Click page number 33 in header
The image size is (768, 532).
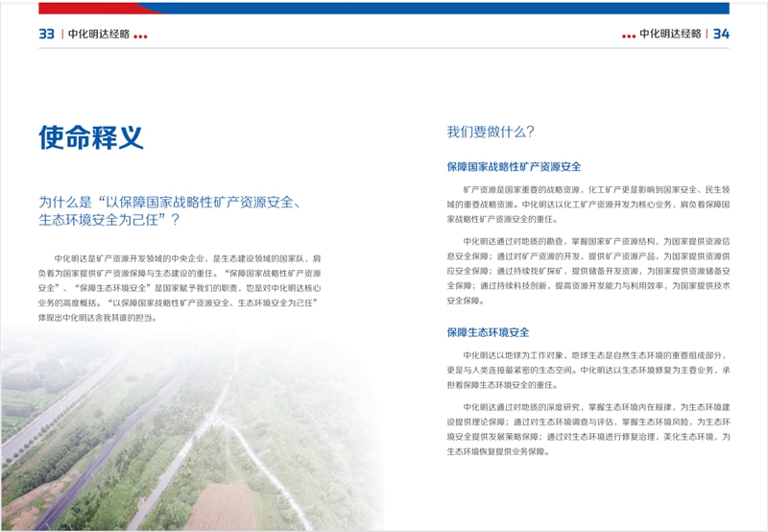tap(46, 34)
